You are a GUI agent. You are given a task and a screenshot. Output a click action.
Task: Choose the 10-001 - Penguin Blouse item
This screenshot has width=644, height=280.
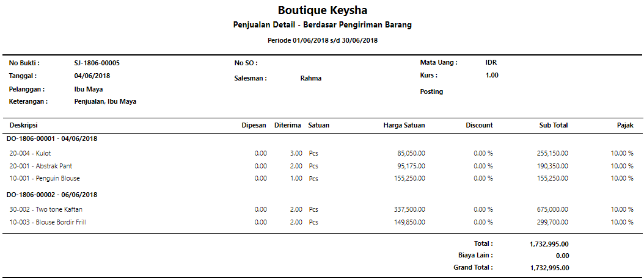[45, 178]
